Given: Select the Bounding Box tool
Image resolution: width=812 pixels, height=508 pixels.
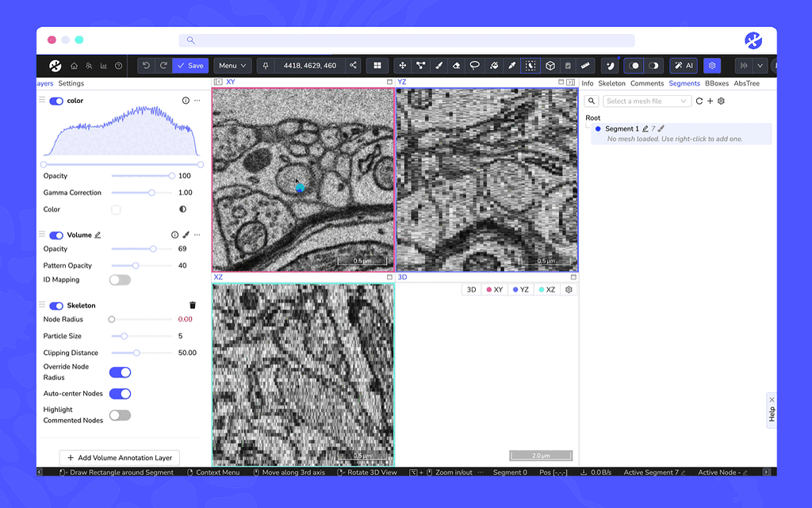Looking at the screenshot, I should (548, 66).
